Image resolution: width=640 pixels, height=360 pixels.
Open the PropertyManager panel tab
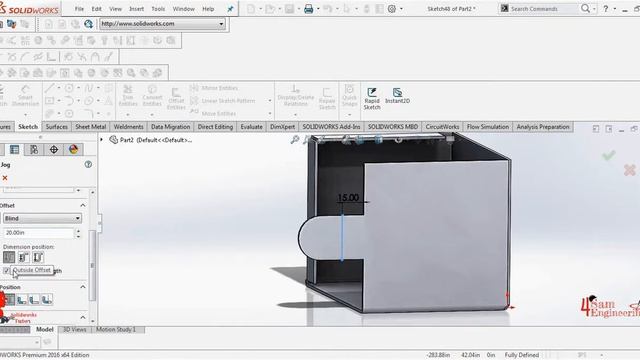tap(14, 149)
